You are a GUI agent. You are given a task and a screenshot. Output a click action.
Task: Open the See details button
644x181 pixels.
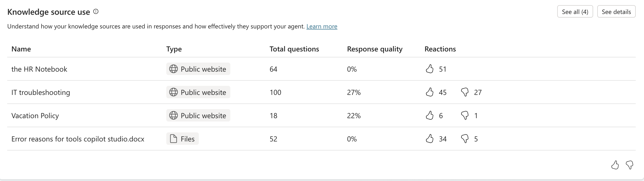point(616,12)
